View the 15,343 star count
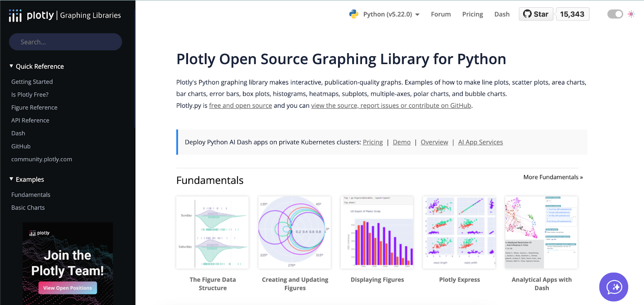Viewport: 644px width, 305px height. [572, 14]
